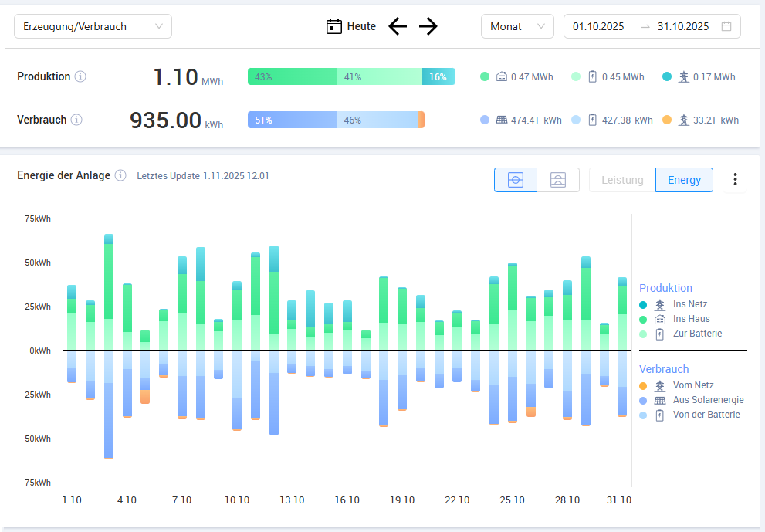
Task: Toggle the Vom Netz legend series
Action: coord(692,385)
